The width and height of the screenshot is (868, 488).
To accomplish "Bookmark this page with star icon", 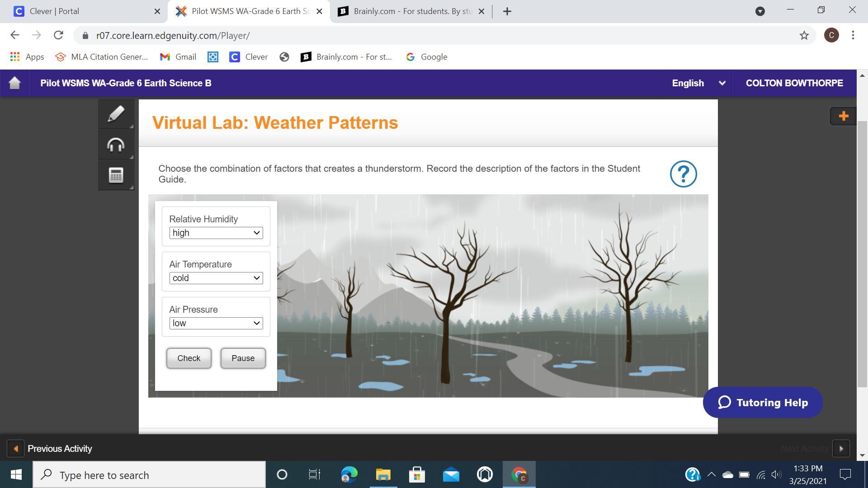I will point(804,35).
